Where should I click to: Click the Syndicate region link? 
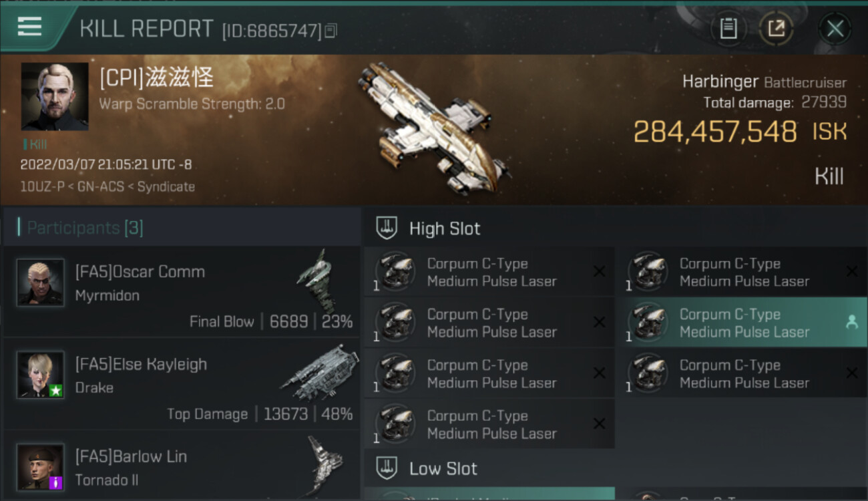point(166,187)
